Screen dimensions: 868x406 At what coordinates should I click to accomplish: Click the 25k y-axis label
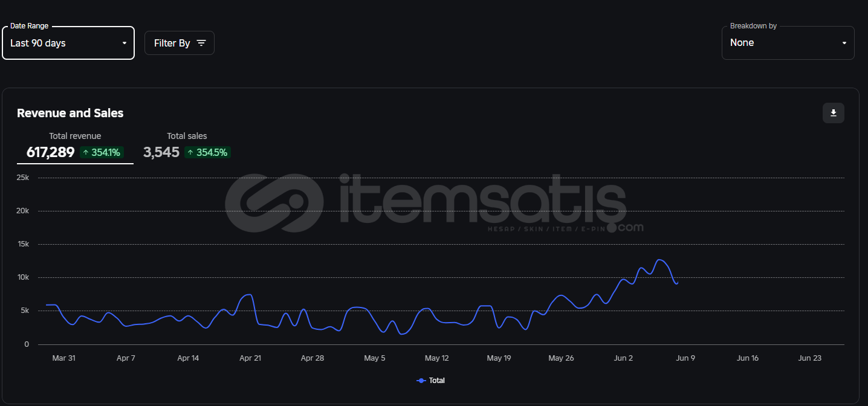23,178
